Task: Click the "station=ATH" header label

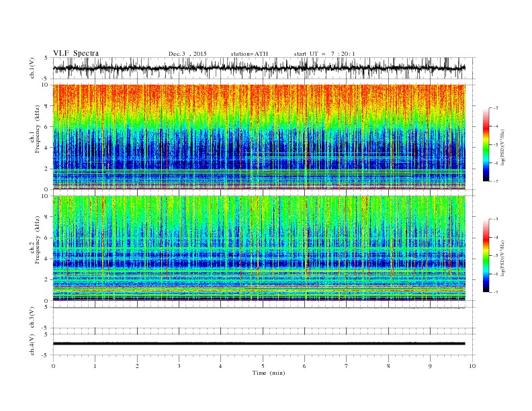Action: 249,54
